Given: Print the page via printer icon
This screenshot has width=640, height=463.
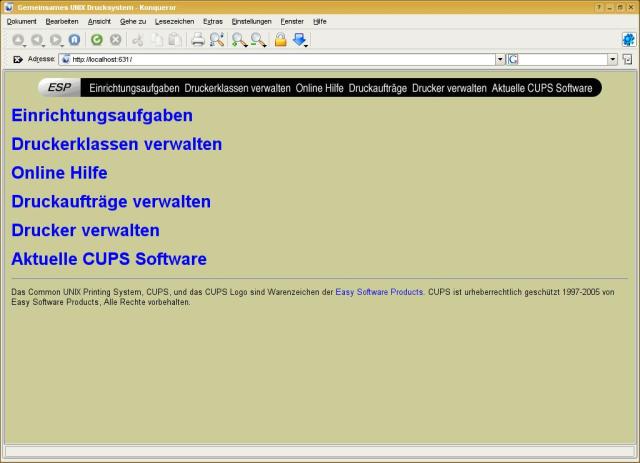Looking at the screenshot, I should 198,40.
